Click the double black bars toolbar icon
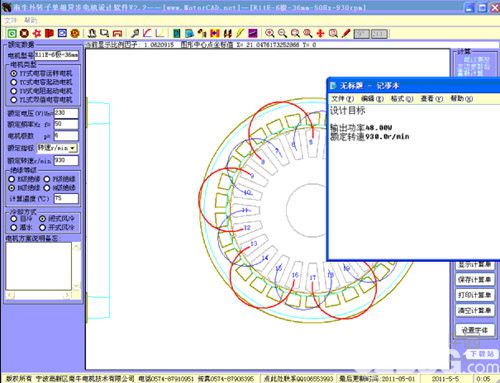The width and height of the screenshot is (500, 383). [228, 33]
